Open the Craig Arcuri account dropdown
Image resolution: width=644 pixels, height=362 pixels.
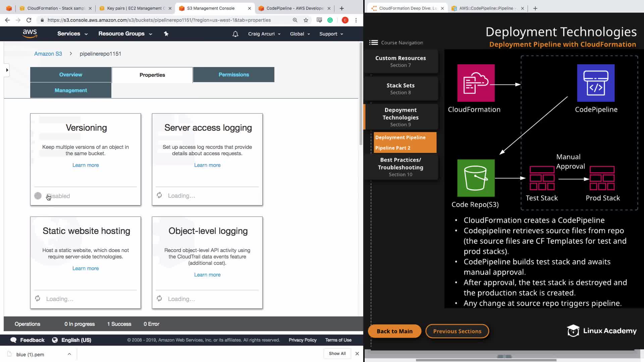(264, 34)
